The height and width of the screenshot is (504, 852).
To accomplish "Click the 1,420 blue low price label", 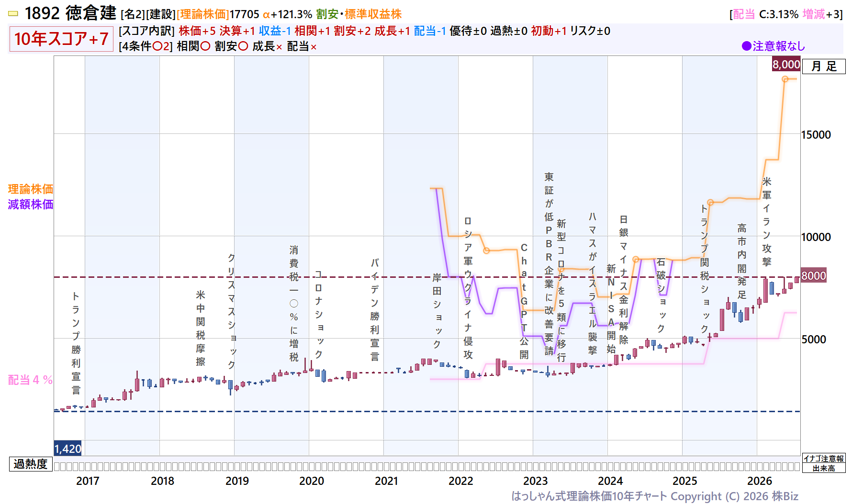I will (68, 449).
